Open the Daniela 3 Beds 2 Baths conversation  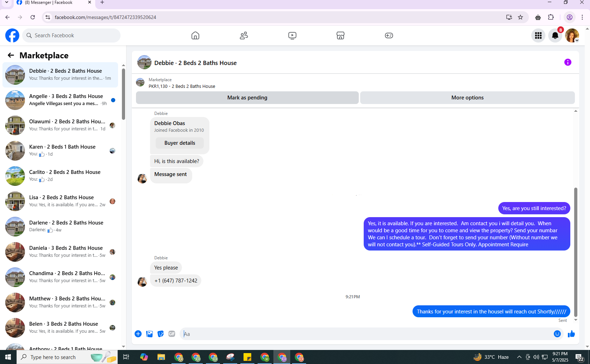pos(60,252)
